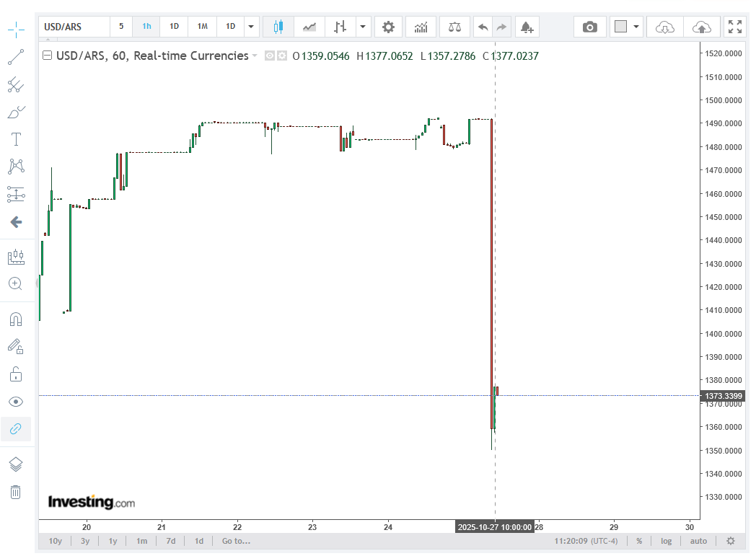
Task: Open bottom-right chart settings gear
Action: tap(731, 541)
